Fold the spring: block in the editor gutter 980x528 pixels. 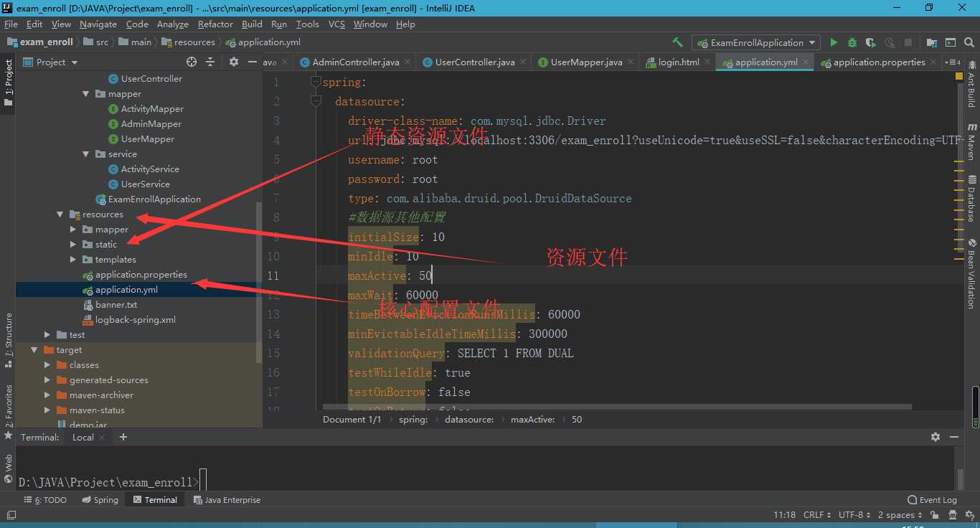(316, 82)
